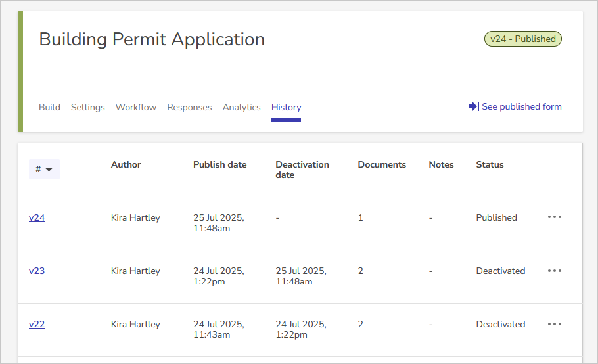The height and width of the screenshot is (364, 598).
Task: Click Kira Hartley in the v22 row
Action: click(x=135, y=325)
